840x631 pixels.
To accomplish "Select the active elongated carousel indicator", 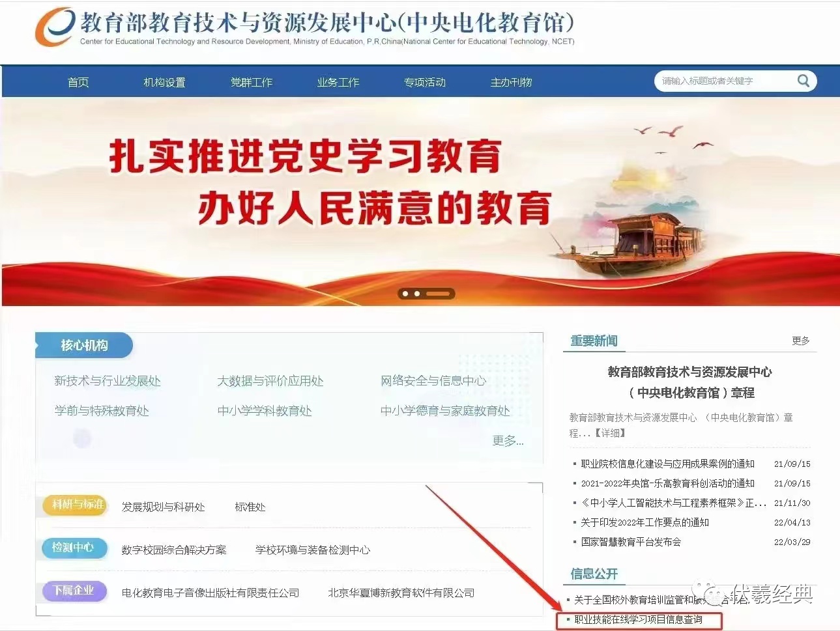I will (438, 294).
